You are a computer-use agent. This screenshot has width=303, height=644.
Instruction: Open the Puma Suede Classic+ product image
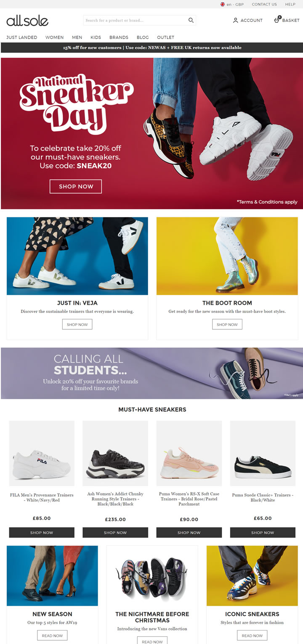(263, 453)
